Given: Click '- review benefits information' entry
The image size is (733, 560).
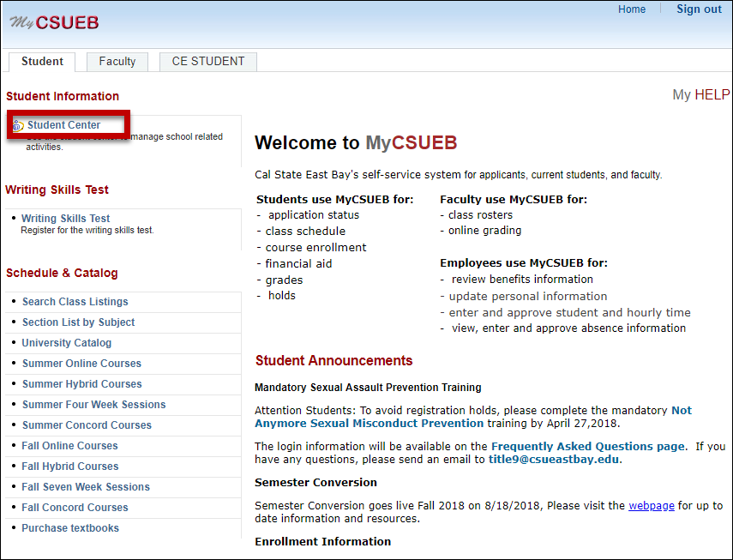Looking at the screenshot, I should point(517,279).
